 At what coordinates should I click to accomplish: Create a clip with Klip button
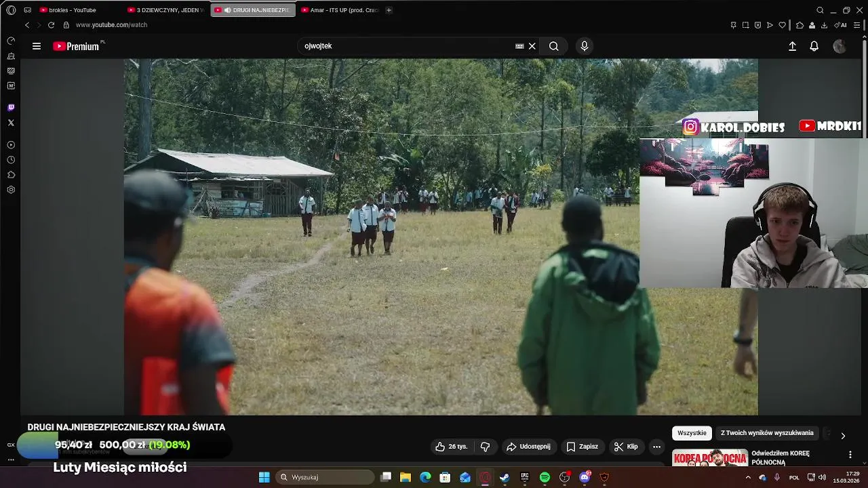coord(626,447)
